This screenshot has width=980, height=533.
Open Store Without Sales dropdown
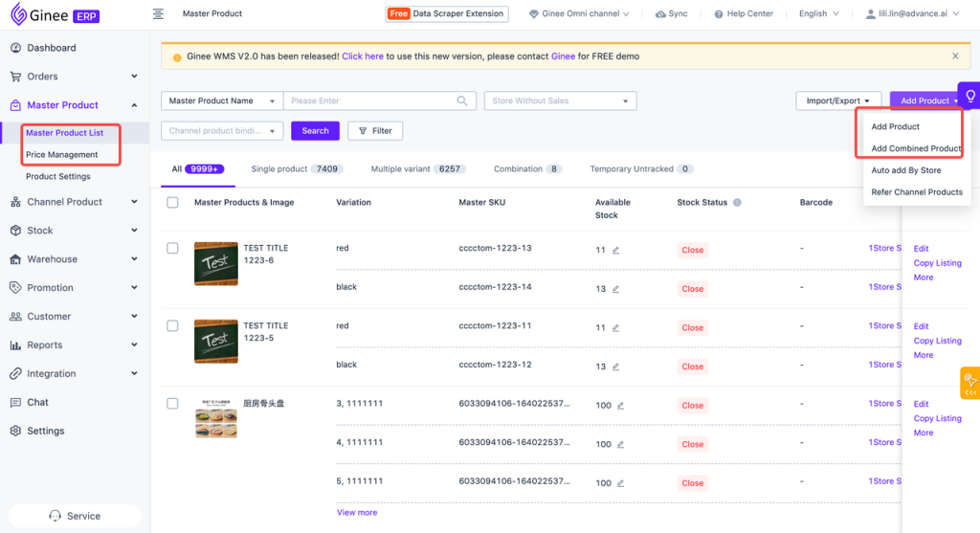click(x=560, y=100)
